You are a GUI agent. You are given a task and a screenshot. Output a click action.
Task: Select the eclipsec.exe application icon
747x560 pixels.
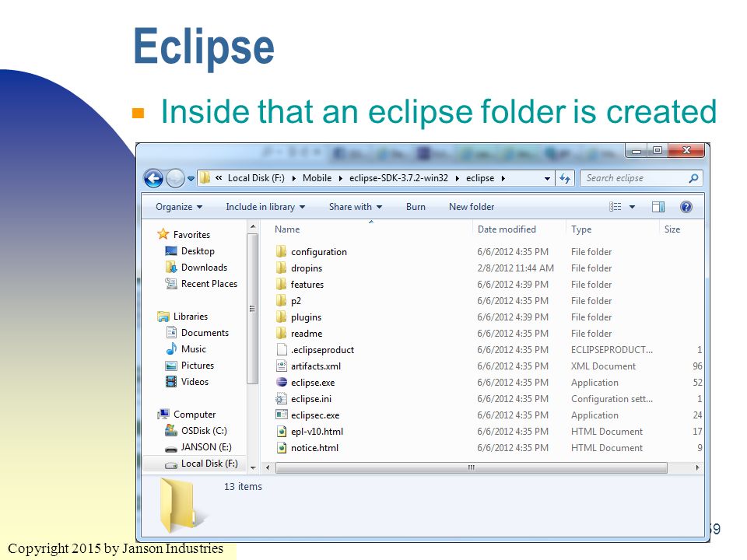[282, 415]
